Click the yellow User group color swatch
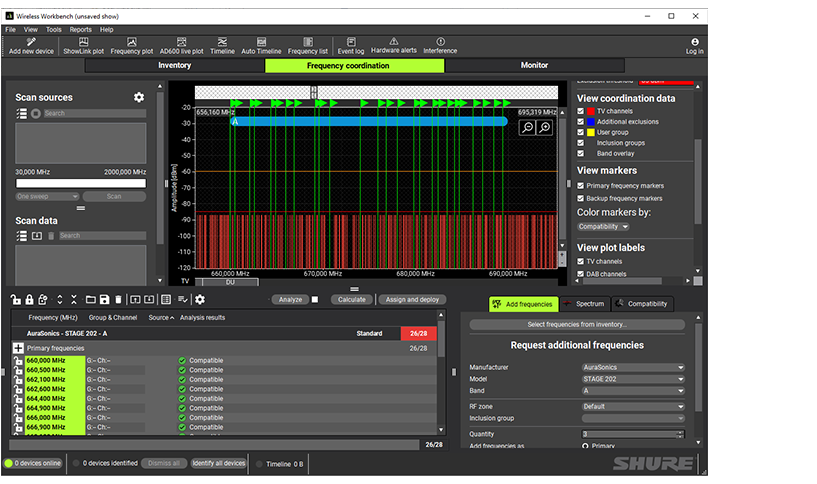The width and height of the screenshot is (817, 484). [591, 132]
